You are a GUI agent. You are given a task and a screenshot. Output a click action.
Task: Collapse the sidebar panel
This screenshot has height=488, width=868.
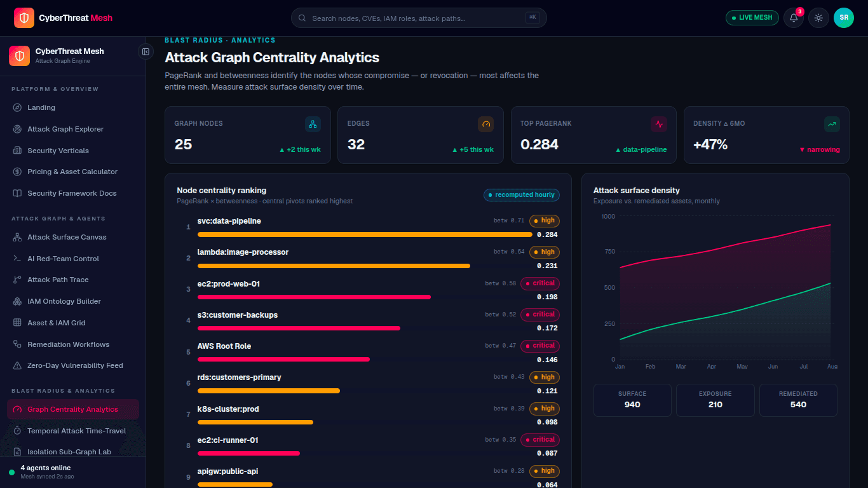pyautogui.click(x=146, y=51)
